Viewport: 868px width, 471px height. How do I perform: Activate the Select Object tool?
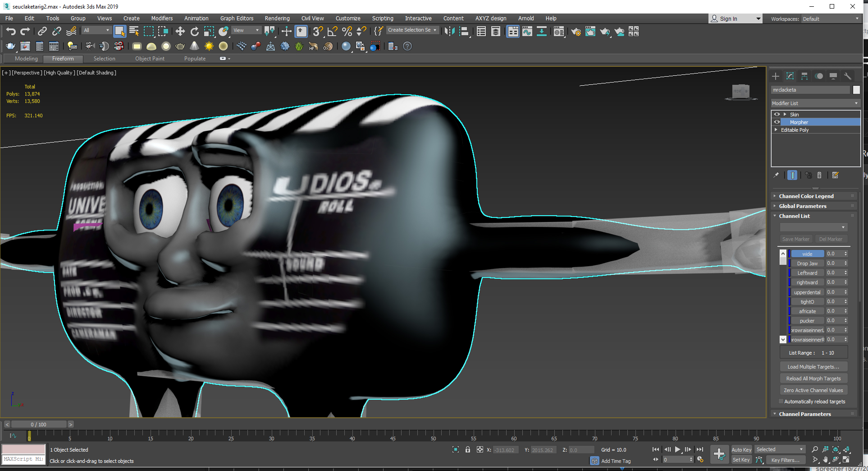119,31
